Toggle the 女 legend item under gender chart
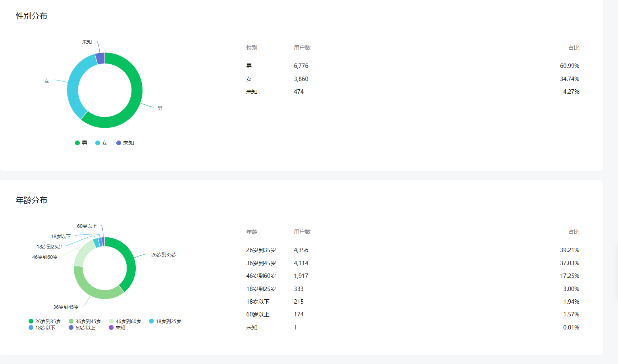 101,143
